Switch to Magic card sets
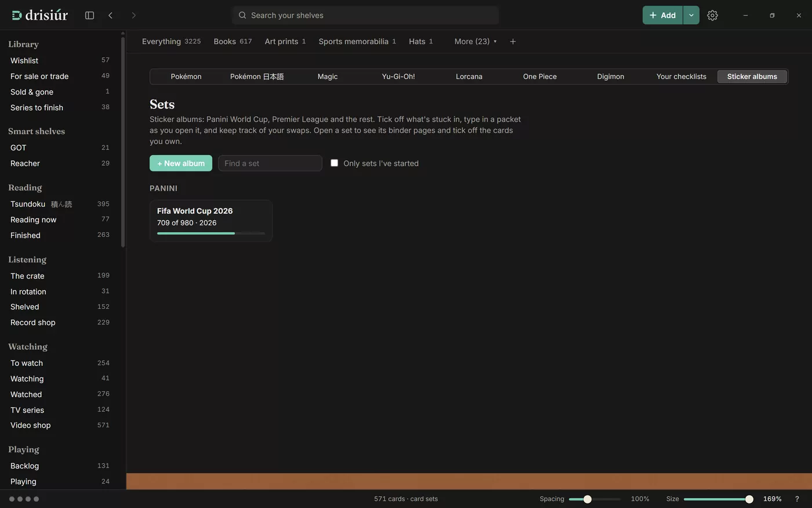The image size is (812, 508). tap(328, 77)
